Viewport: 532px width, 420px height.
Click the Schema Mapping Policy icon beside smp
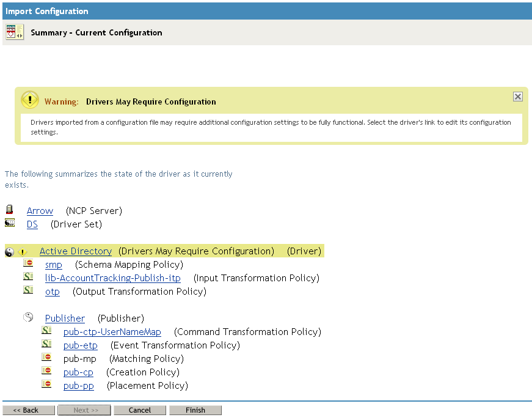28,264
